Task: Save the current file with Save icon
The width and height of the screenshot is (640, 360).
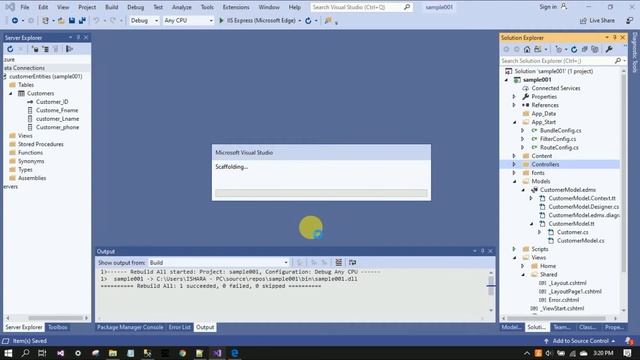Action: pos(72,20)
